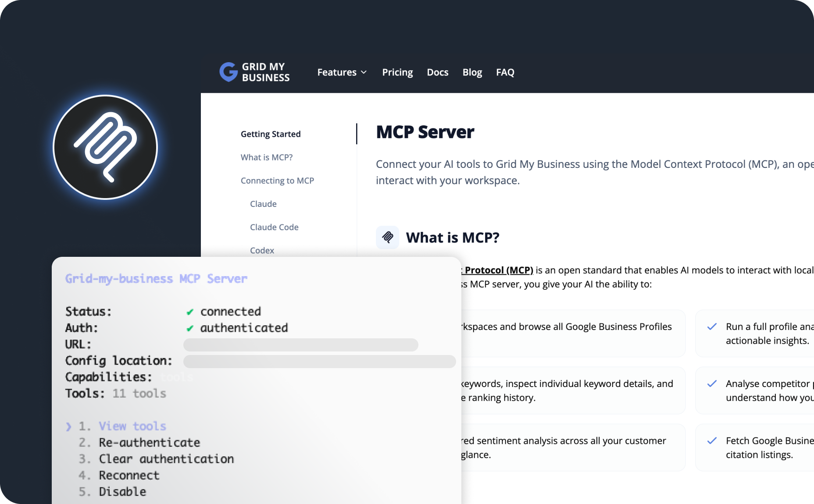Click the large MCP circular logo badge
The width and height of the screenshot is (814, 504).
click(x=105, y=147)
